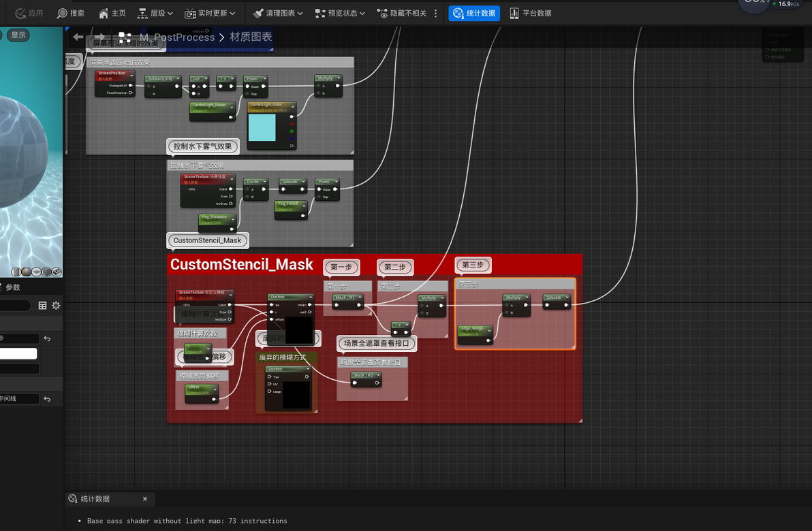This screenshot has width=812, height=531.
Task: Open the parameters table view icon
Action: pos(42,306)
